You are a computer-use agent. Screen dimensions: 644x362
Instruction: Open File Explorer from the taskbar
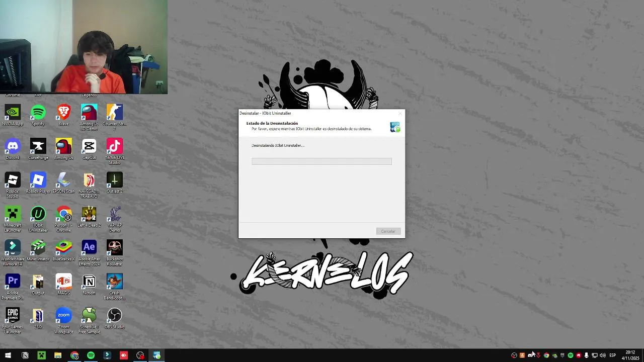pos(58,355)
